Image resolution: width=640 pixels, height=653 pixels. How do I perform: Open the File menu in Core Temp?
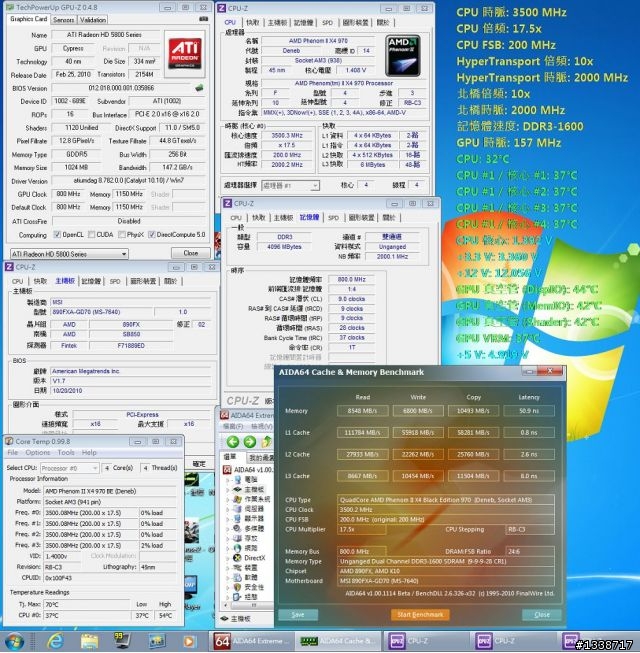click(x=12, y=452)
